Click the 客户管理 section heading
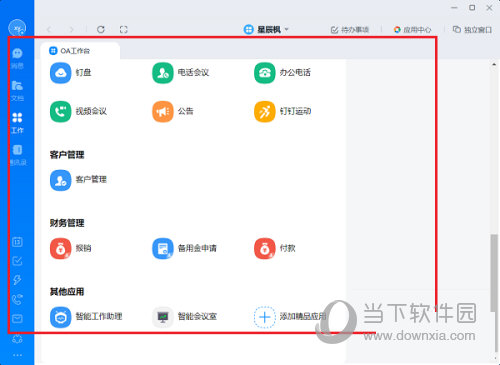Screen dimensions: 500x365 pos(67,155)
